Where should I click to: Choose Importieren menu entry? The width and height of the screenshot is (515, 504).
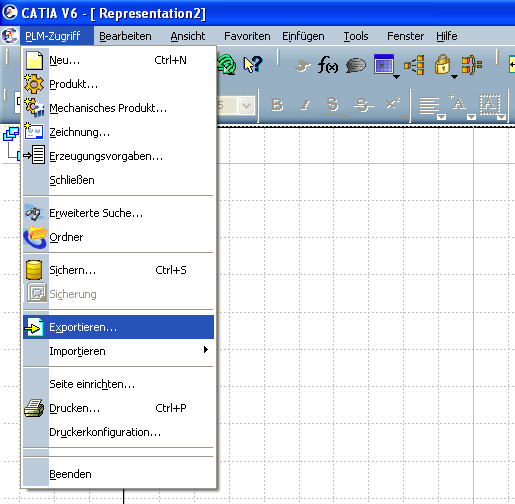(118, 351)
